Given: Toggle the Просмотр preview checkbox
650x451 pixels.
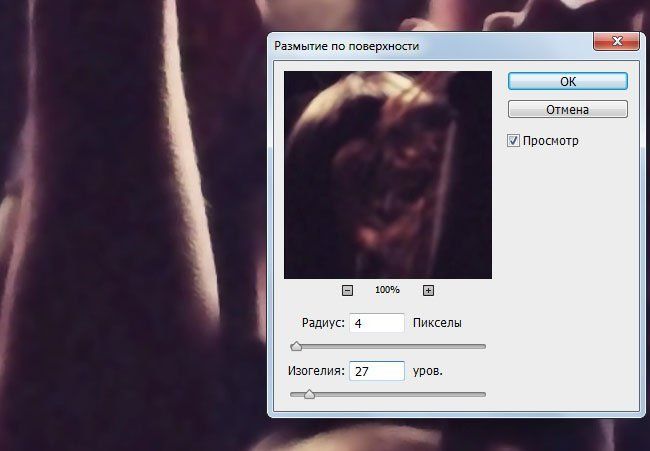Looking at the screenshot, I should click(x=513, y=141).
